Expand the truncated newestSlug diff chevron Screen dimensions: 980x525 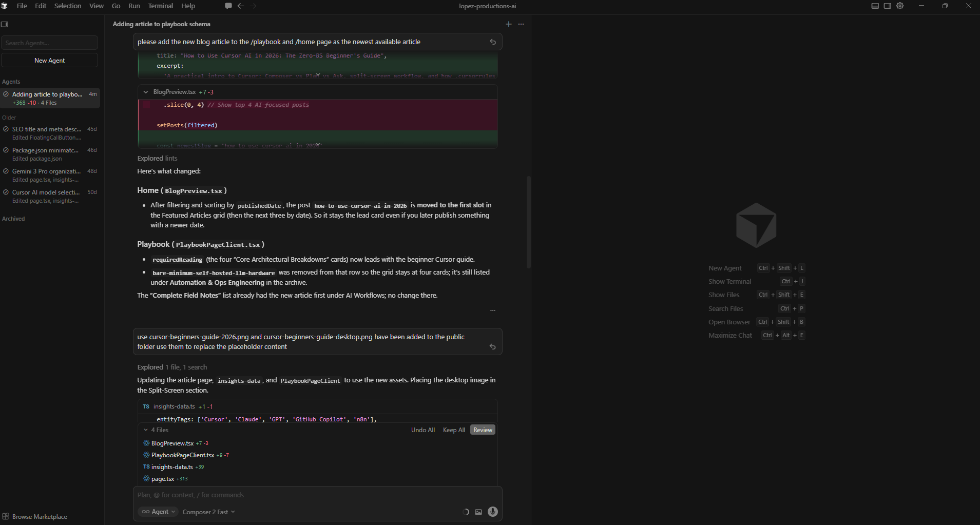pos(318,145)
